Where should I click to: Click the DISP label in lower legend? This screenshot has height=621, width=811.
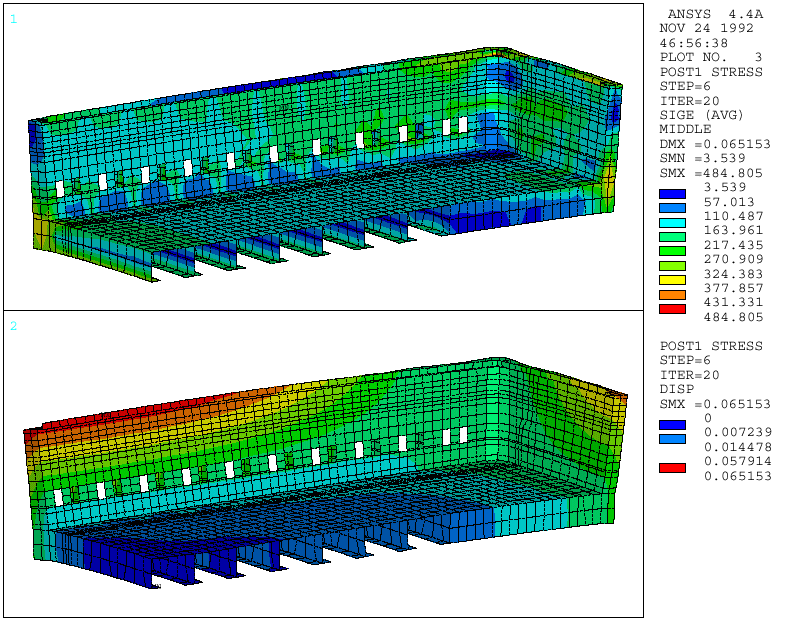(675, 389)
